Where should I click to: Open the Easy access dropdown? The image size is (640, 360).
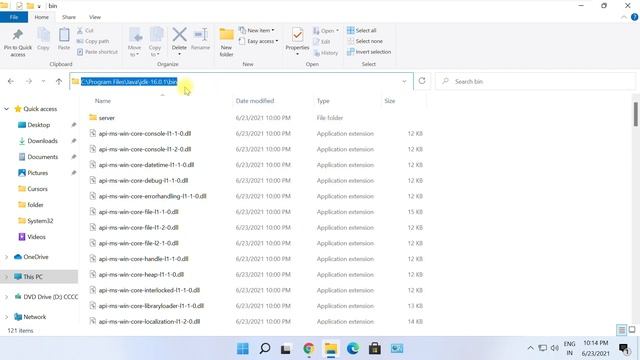coord(258,41)
